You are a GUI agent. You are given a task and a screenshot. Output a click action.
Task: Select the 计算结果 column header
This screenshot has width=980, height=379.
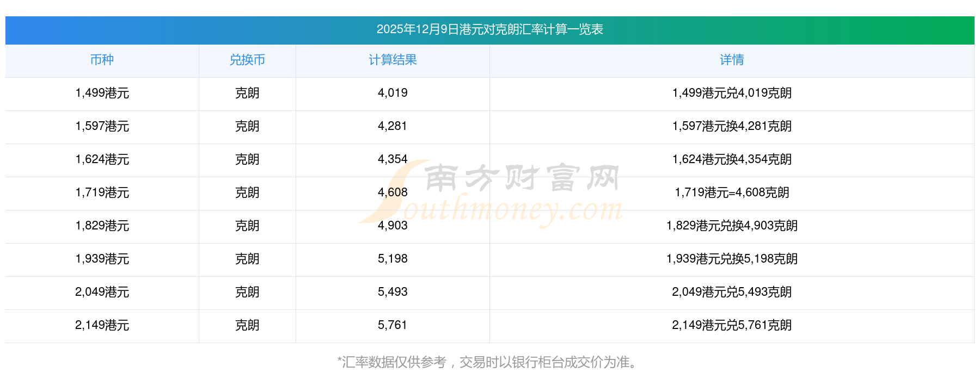tap(393, 60)
